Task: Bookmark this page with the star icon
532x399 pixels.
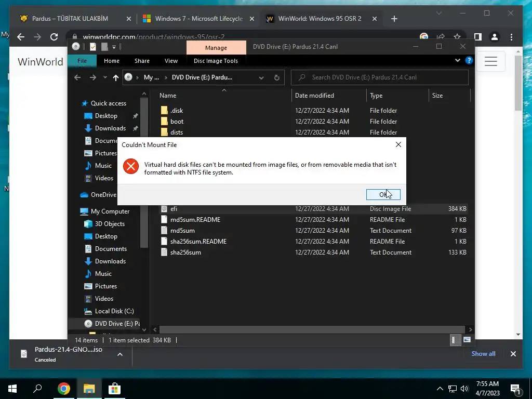Action: click(457, 37)
